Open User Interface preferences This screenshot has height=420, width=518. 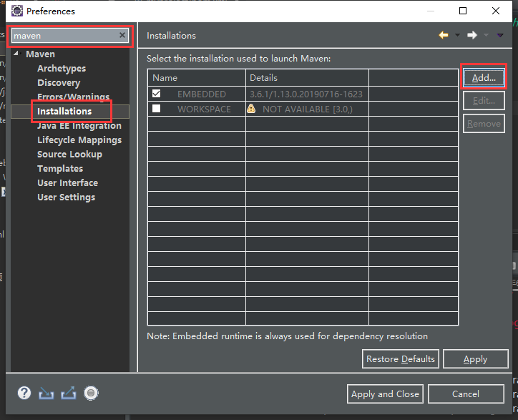[68, 182]
